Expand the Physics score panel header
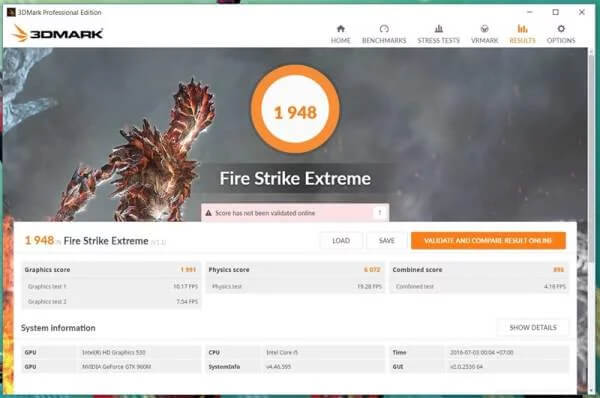This screenshot has width=600, height=398. (295, 269)
